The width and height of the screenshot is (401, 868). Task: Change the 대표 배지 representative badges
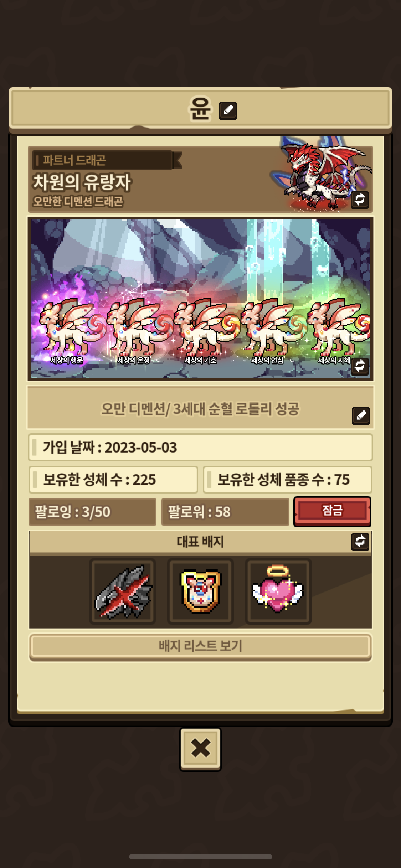(x=360, y=542)
